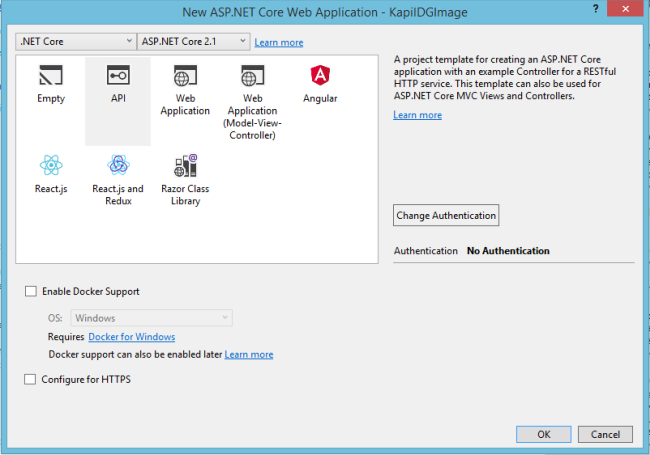
Task: Close the dialog with the red X
Action: point(625,9)
